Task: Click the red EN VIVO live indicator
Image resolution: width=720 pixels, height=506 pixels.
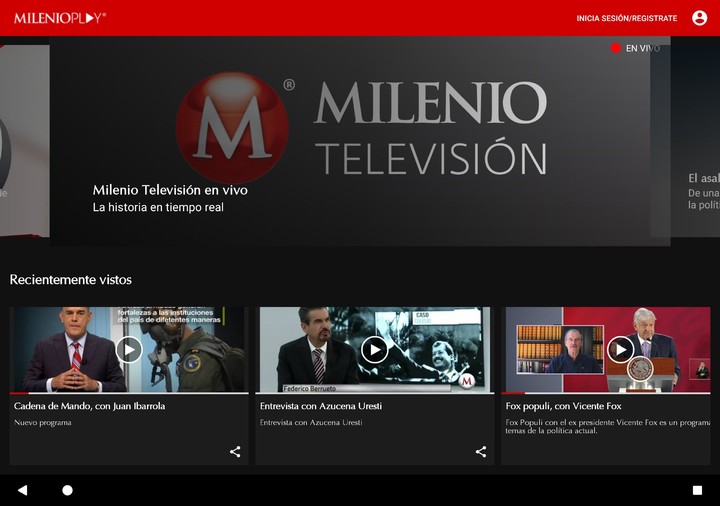Action: click(x=635, y=48)
